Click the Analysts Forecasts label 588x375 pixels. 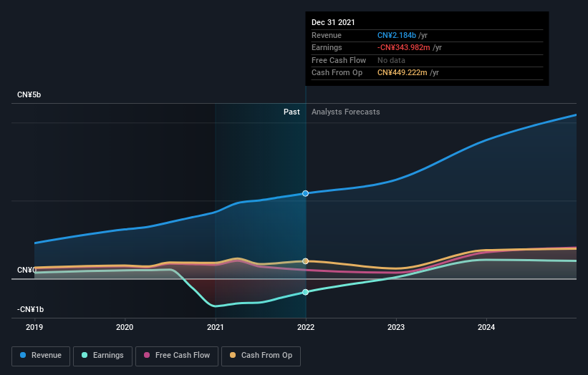coord(346,112)
